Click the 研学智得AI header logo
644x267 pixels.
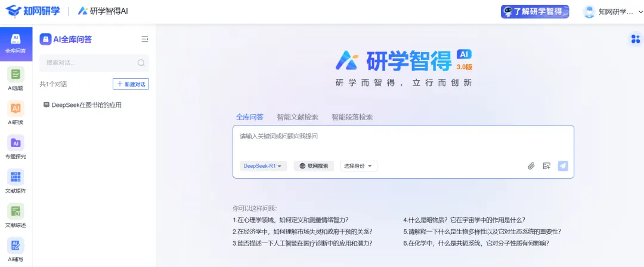point(103,11)
